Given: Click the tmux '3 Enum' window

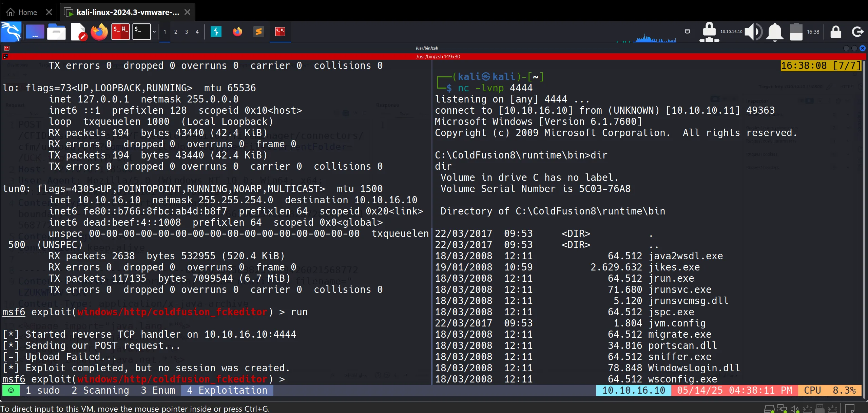Looking at the screenshot, I should (x=158, y=390).
